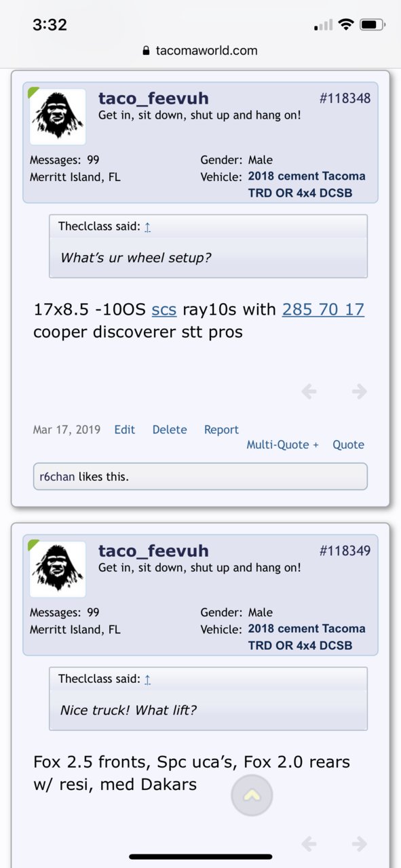The image size is (401, 868).
Task: Report the wheel setup post
Action: [221, 429]
